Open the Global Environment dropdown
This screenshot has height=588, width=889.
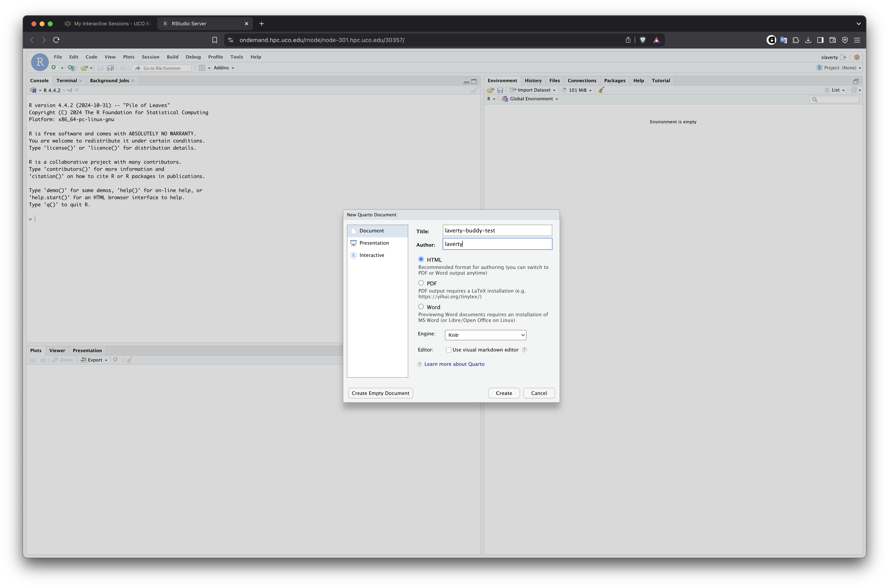coord(533,99)
